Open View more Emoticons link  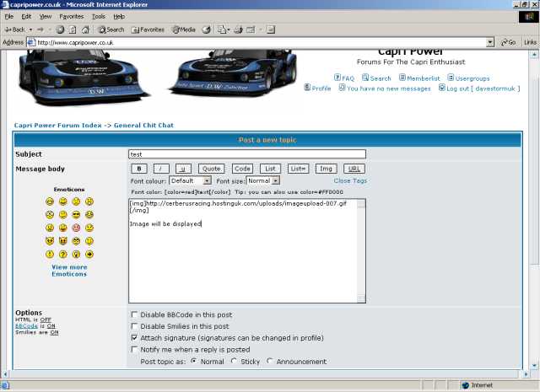pos(69,271)
